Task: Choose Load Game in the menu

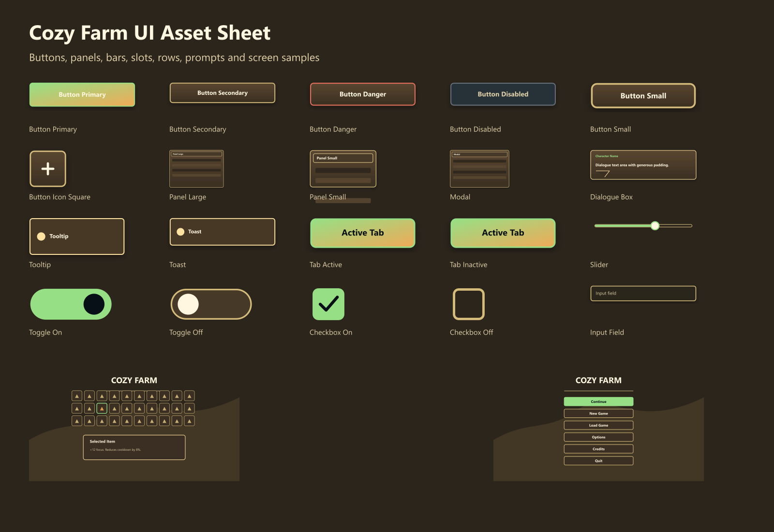Action: pyautogui.click(x=598, y=425)
